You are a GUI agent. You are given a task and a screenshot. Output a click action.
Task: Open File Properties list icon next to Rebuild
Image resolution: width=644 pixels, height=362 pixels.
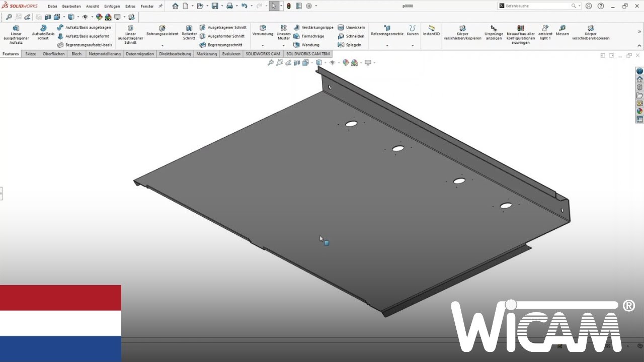coord(299,6)
